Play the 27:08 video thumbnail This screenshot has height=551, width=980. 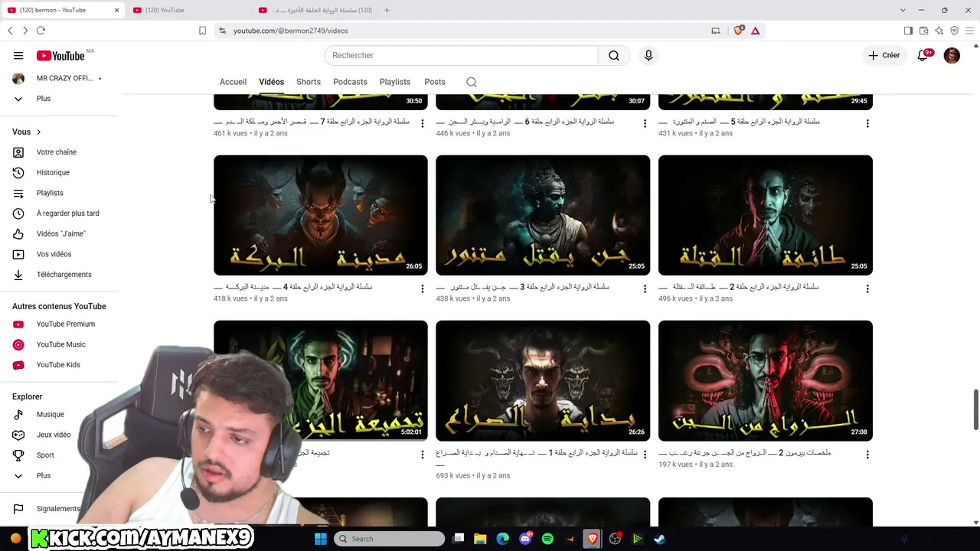[766, 380]
